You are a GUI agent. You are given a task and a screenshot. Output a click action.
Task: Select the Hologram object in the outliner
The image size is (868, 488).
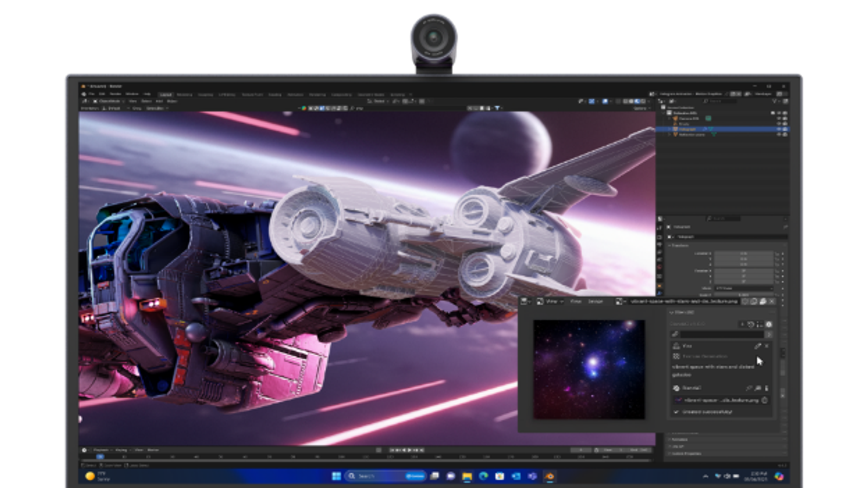coord(687,129)
